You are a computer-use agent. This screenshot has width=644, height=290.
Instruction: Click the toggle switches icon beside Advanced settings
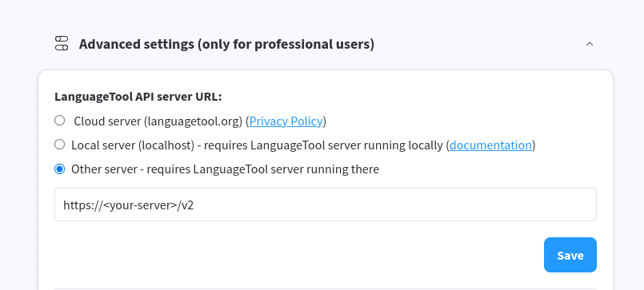[x=61, y=43]
